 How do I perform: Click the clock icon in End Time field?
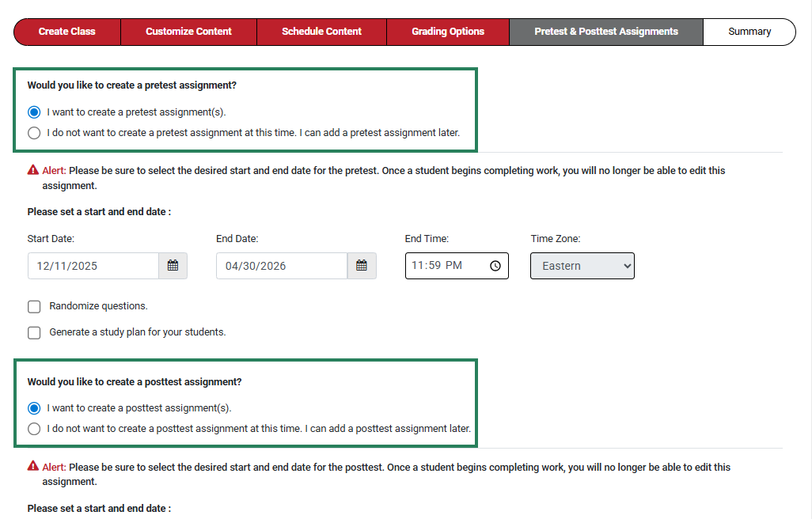pos(495,266)
